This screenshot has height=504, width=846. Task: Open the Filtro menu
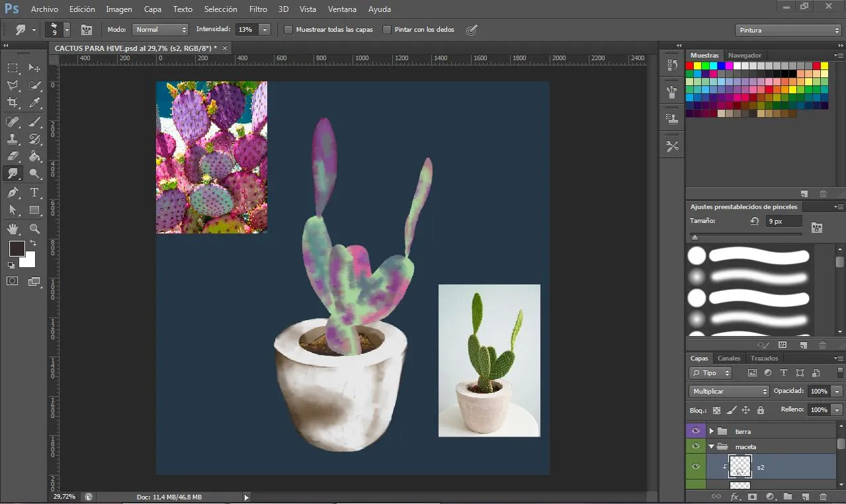[259, 9]
